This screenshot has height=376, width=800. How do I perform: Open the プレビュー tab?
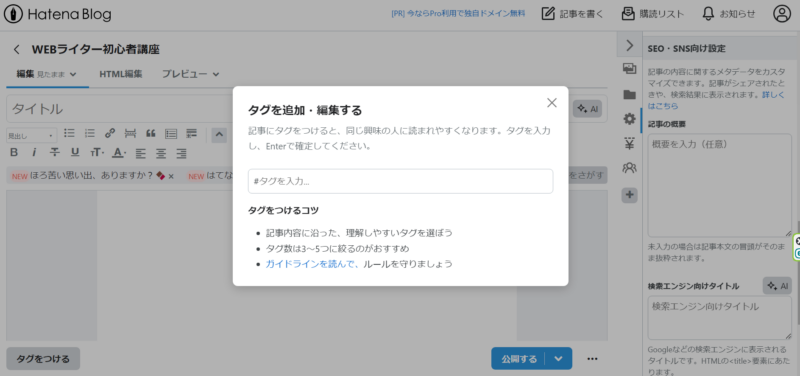pyautogui.click(x=185, y=74)
